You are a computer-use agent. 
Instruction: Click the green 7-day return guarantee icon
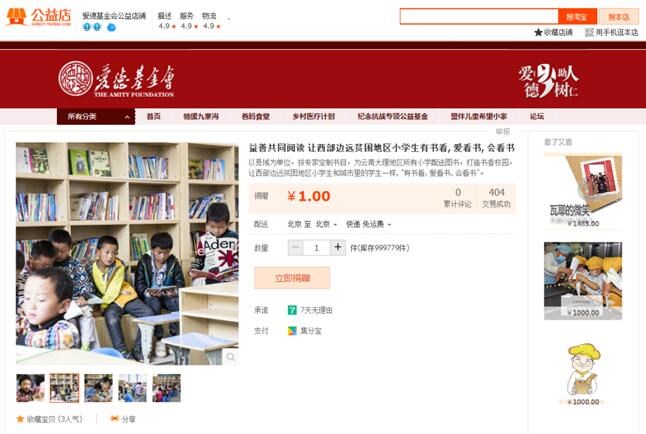pyautogui.click(x=292, y=310)
